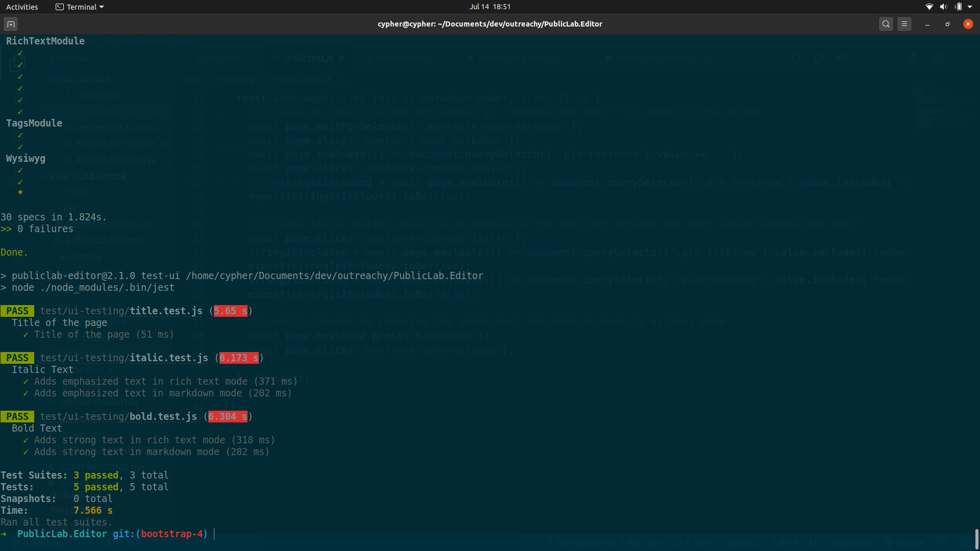Click the bold.test.js file path
The image size is (980, 551).
[x=118, y=416]
